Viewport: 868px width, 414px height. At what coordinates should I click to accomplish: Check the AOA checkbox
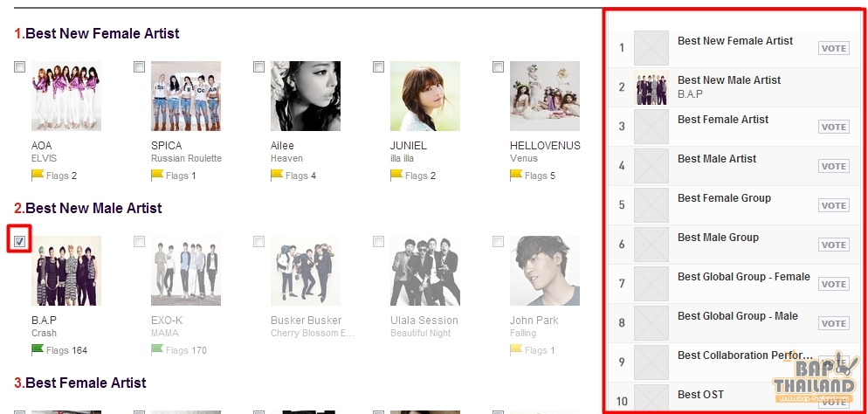[x=20, y=67]
